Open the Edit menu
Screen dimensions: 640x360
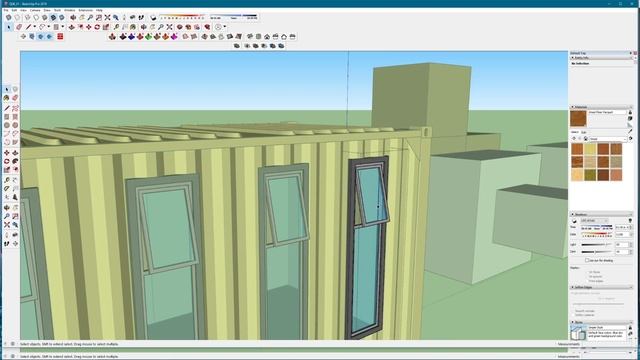coord(14,10)
